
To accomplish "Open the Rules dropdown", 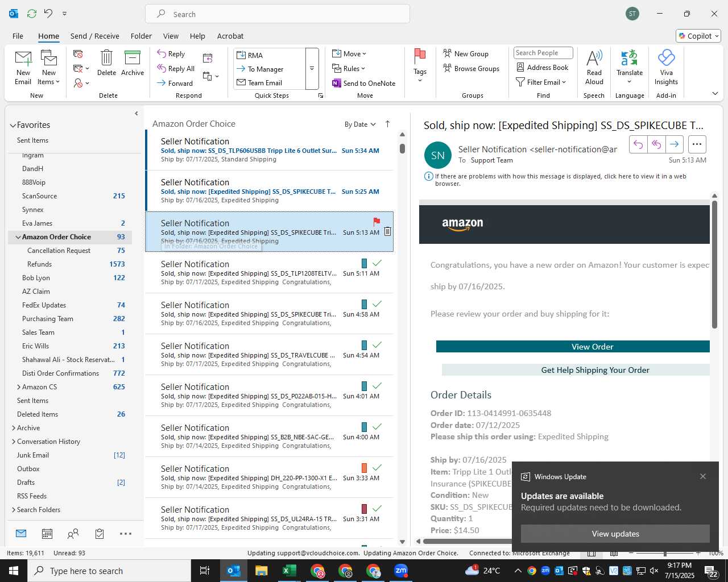I will 349,69.
